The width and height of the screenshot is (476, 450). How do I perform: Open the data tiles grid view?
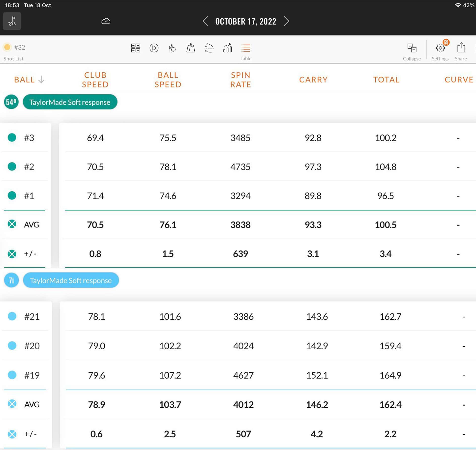[x=135, y=48]
